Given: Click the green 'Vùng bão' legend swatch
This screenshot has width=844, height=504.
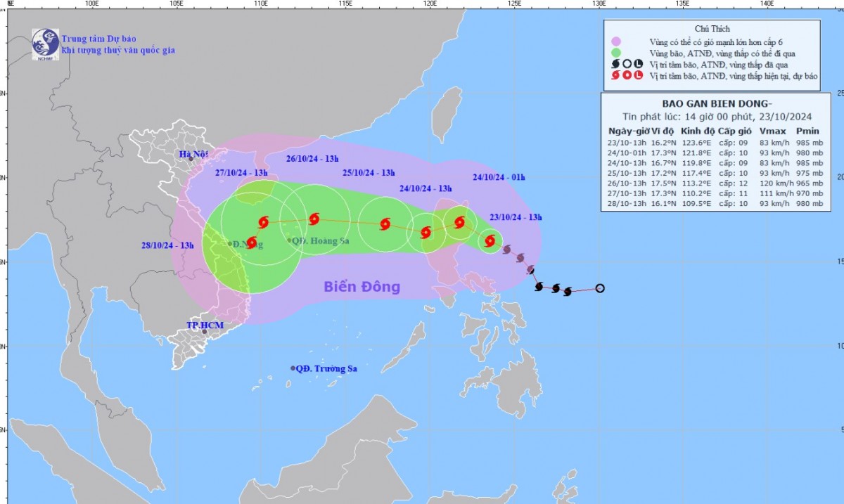Looking at the screenshot, I should (617, 53).
